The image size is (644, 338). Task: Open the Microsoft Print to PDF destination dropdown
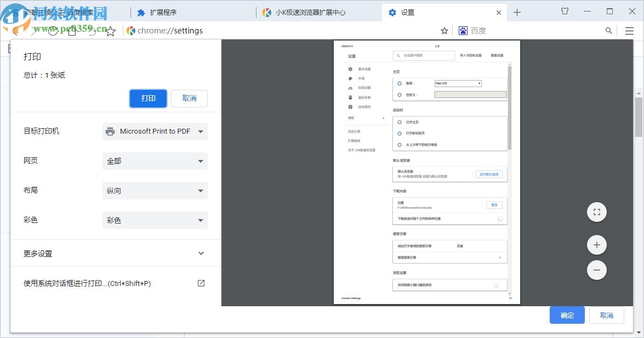pos(155,131)
